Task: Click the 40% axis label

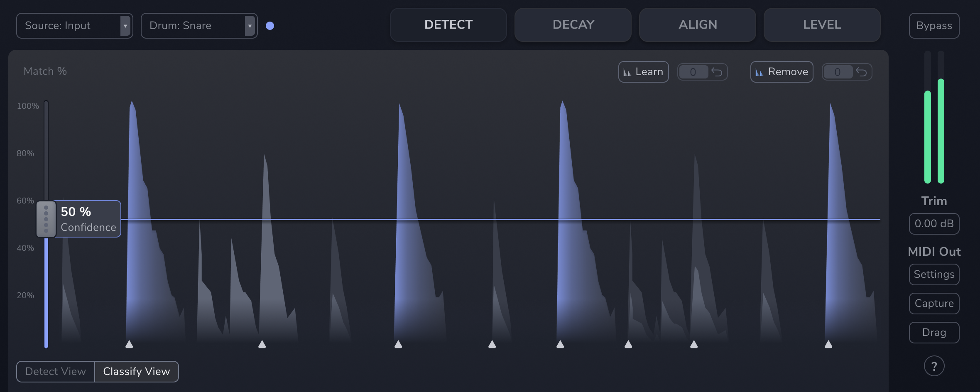Action: click(x=25, y=248)
